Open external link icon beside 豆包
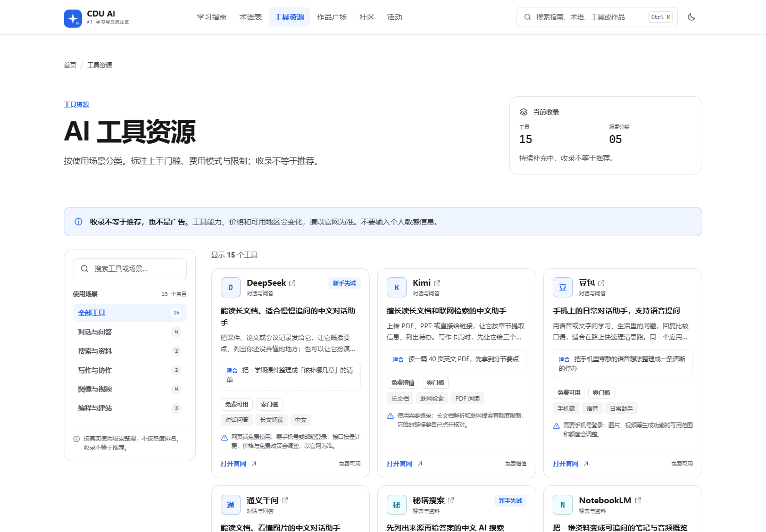 (x=601, y=284)
